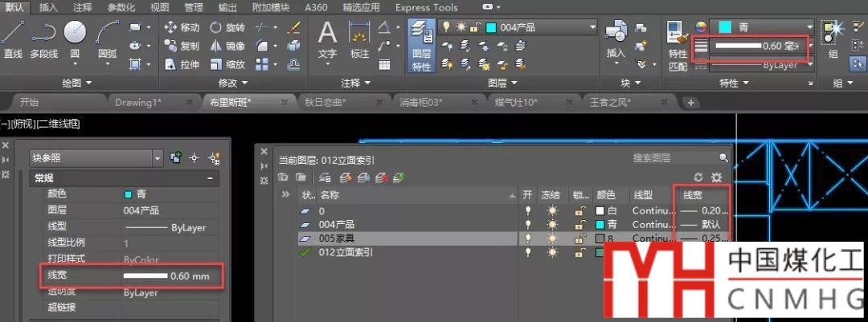Click the cyan color swatch of layer 004产品

click(x=600, y=224)
